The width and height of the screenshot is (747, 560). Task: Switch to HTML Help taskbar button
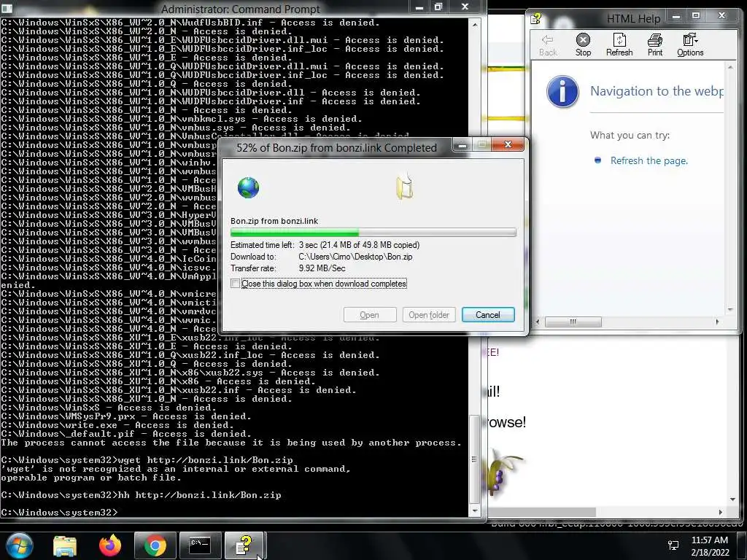point(244,545)
